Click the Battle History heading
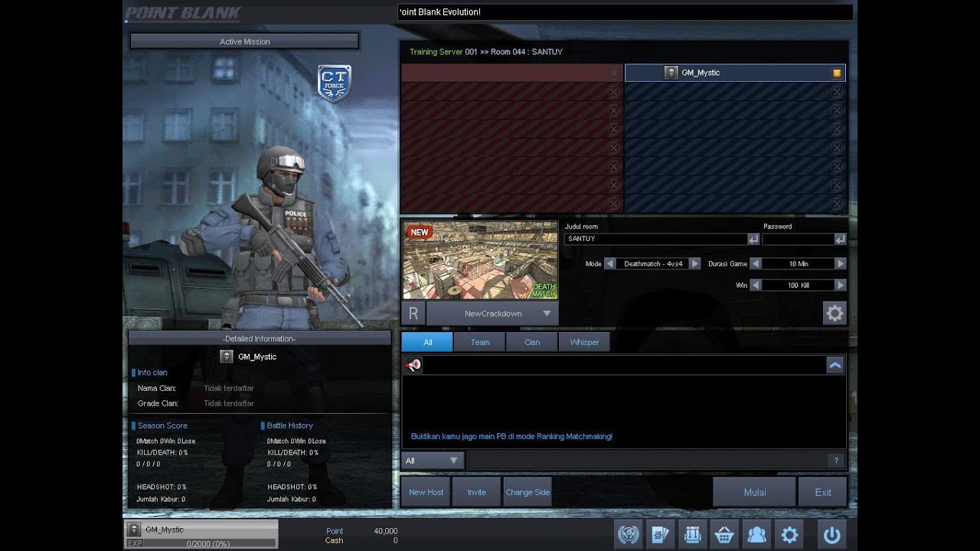 click(289, 425)
